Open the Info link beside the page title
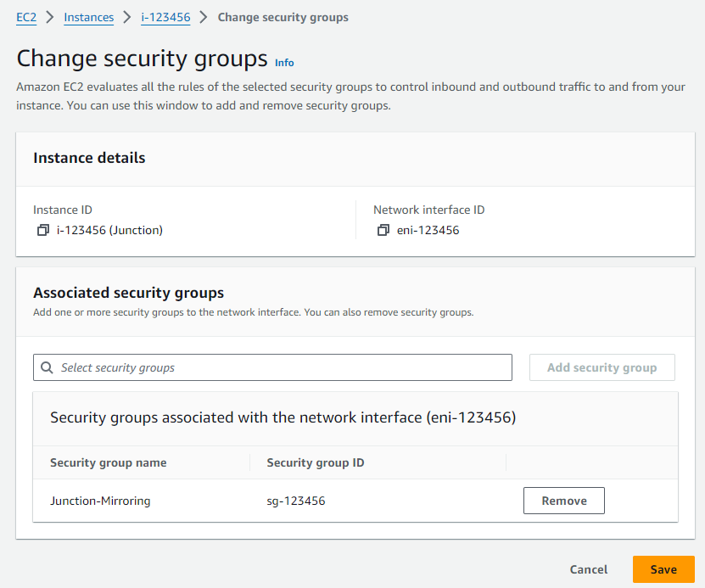This screenshot has width=705, height=588. coord(284,63)
